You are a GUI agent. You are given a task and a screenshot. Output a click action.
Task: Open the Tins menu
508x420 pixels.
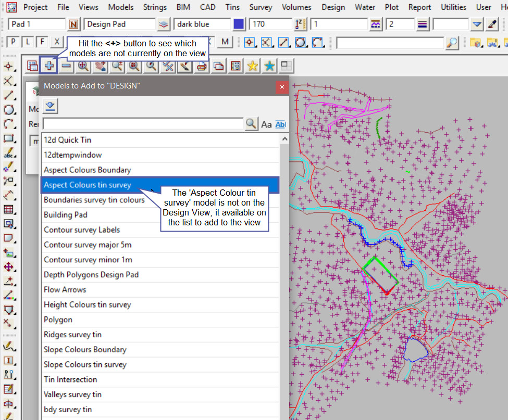click(x=232, y=7)
